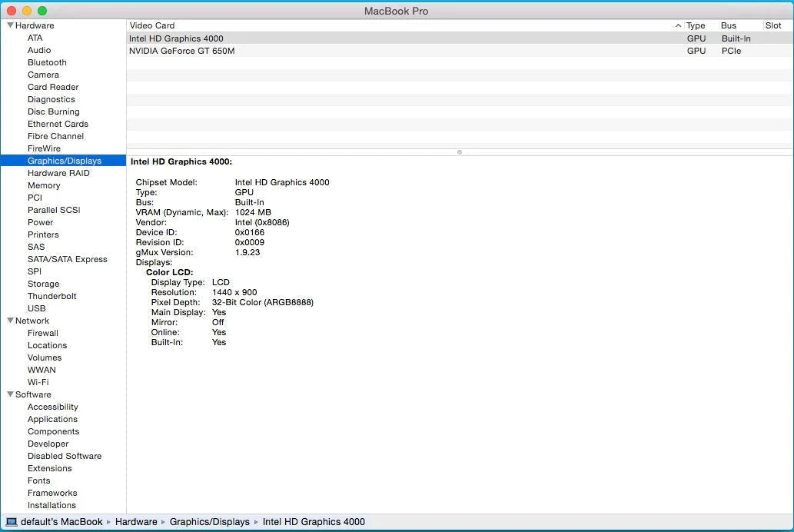Viewport: 794px width, 532px height.
Task: Click the Type column header
Action: pos(696,25)
